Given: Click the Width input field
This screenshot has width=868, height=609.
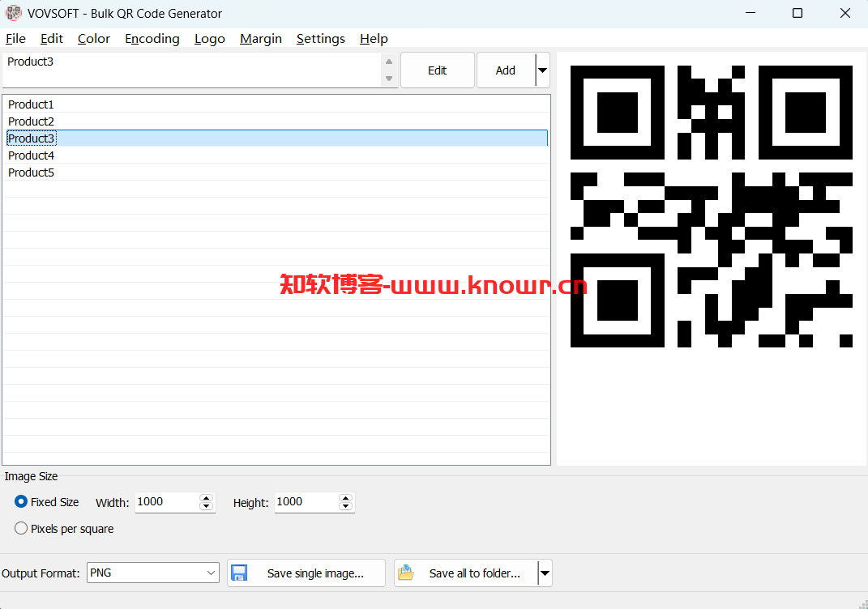Looking at the screenshot, I should [167, 502].
